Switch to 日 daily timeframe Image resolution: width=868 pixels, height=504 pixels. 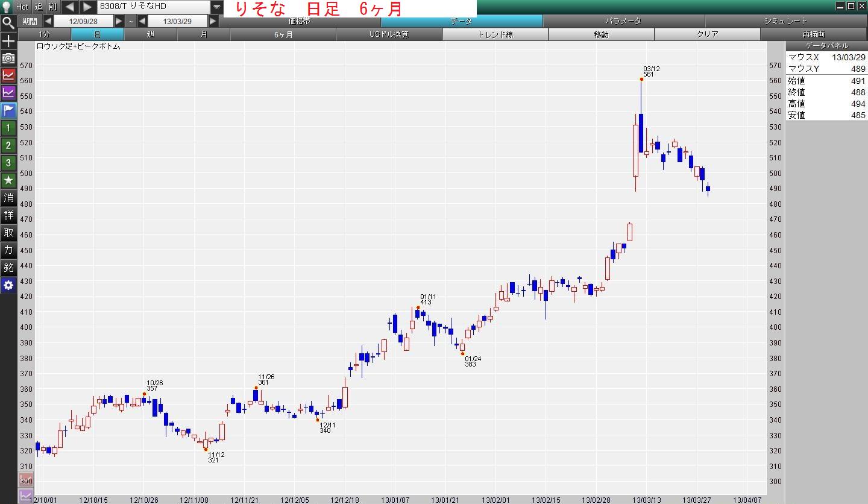click(x=97, y=34)
